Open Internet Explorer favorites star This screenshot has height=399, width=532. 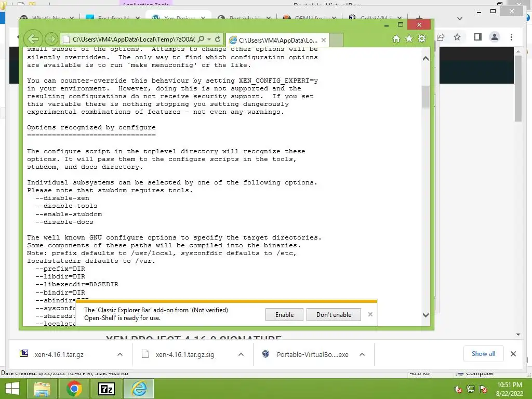tap(409, 39)
